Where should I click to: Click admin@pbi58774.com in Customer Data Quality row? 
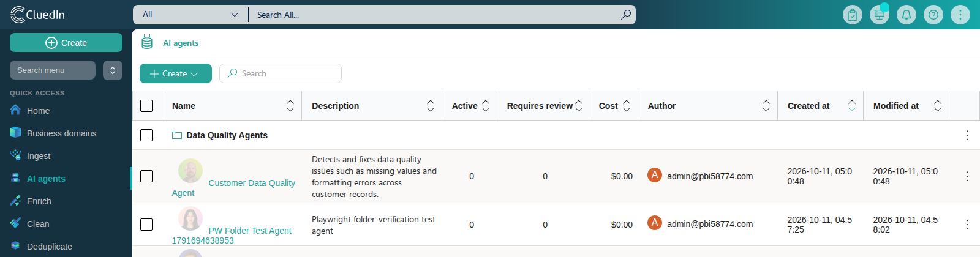point(710,176)
